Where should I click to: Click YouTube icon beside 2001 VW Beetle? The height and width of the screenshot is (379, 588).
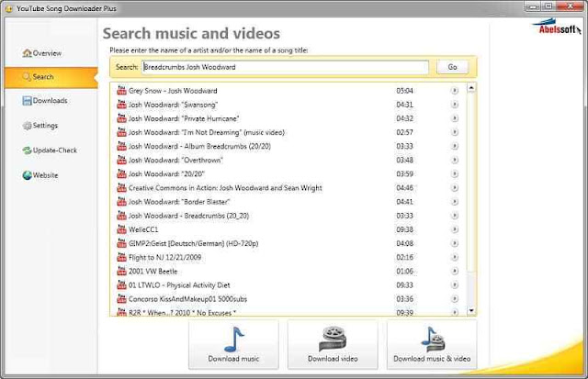(121, 271)
